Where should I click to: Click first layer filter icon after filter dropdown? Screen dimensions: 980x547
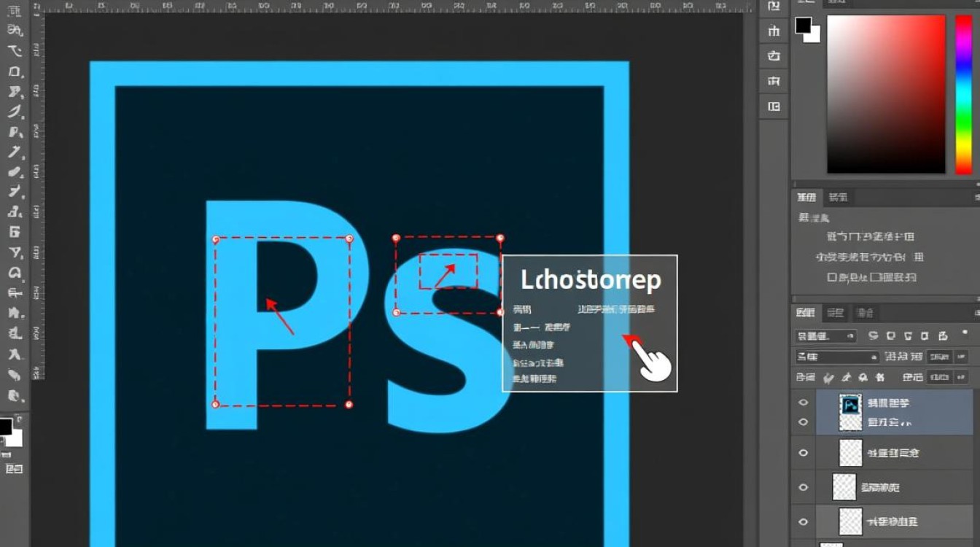[874, 336]
